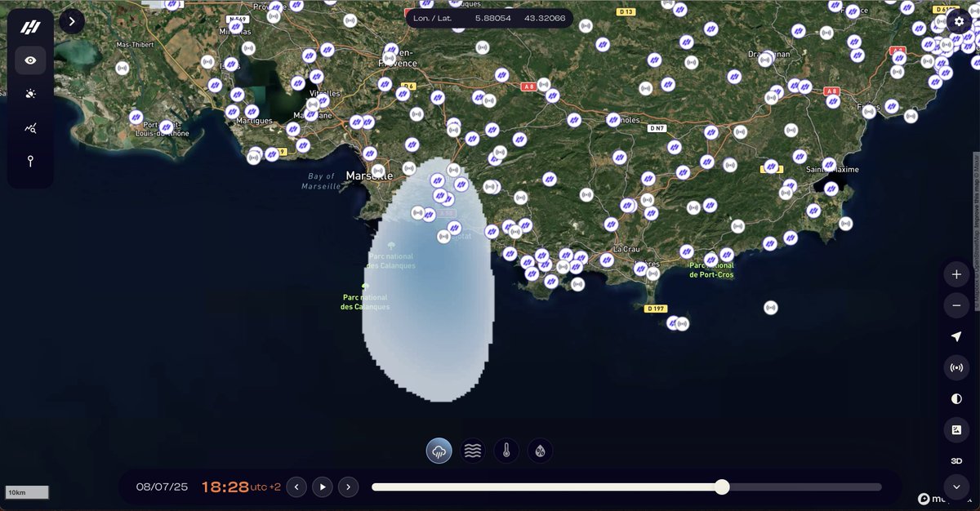This screenshot has width=980, height=511.
Task: Open the settings gear at top right
Action: point(959,22)
